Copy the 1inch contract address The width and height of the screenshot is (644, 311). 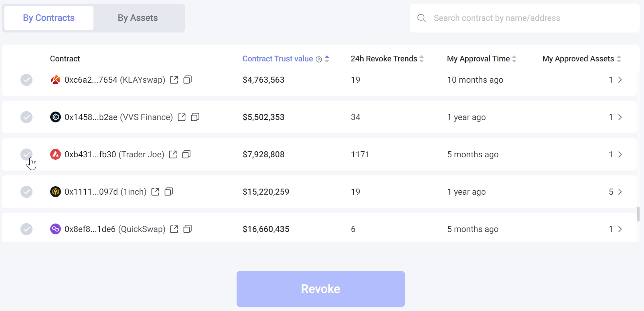[x=169, y=192]
